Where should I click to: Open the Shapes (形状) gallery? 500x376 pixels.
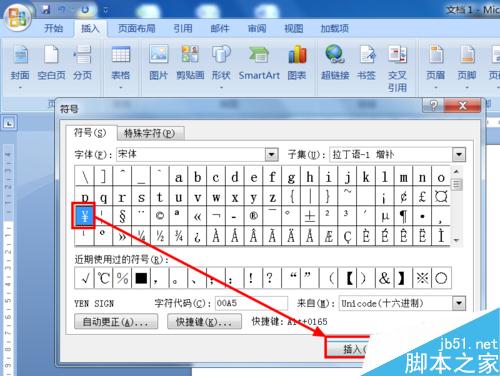point(221,67)
